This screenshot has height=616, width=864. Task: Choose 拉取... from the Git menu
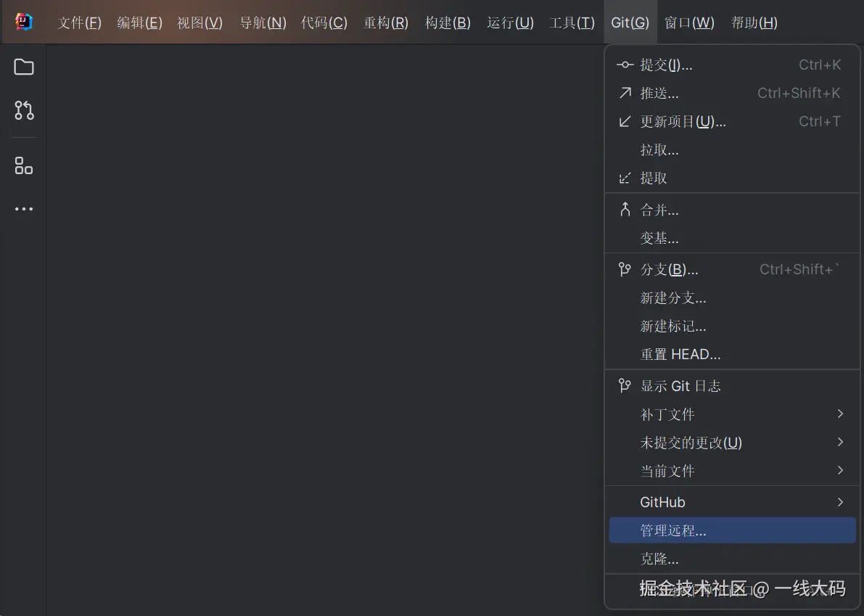coord(732,150)
